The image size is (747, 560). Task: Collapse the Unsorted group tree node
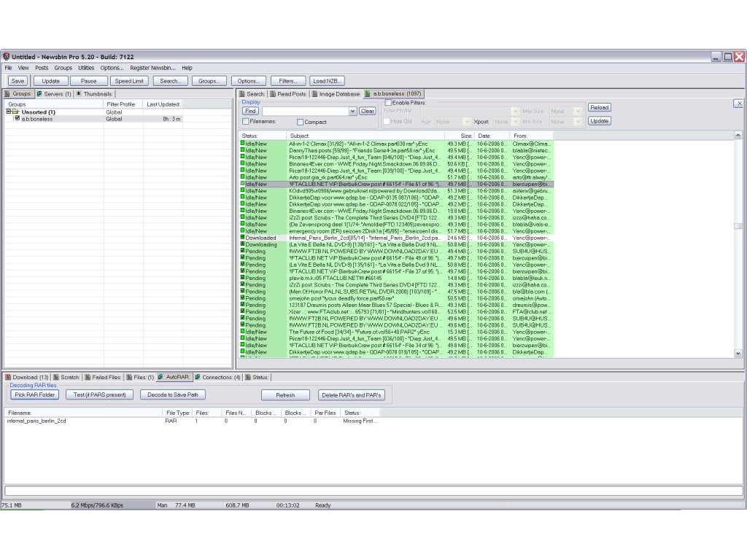[x=9, y=112]
